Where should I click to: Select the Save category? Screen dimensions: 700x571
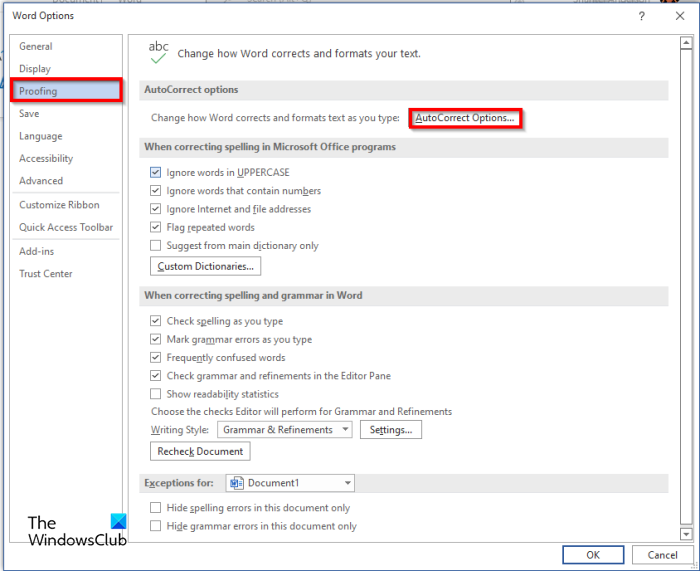pyautogui.click(x=66, y=113)
